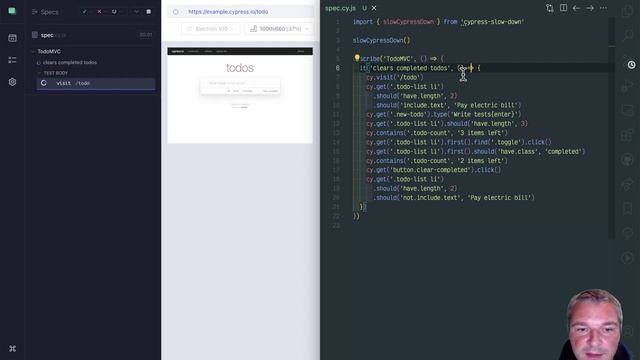
Task: Switch to the spec.cy.js editor tab
Action: [x=340, y=8]
